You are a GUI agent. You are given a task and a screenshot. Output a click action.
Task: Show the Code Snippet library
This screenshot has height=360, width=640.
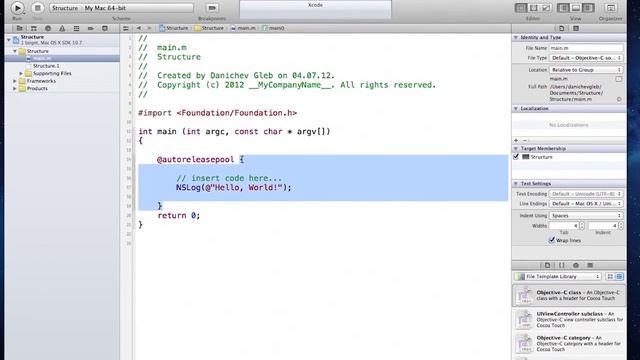(x=562, y=265)
